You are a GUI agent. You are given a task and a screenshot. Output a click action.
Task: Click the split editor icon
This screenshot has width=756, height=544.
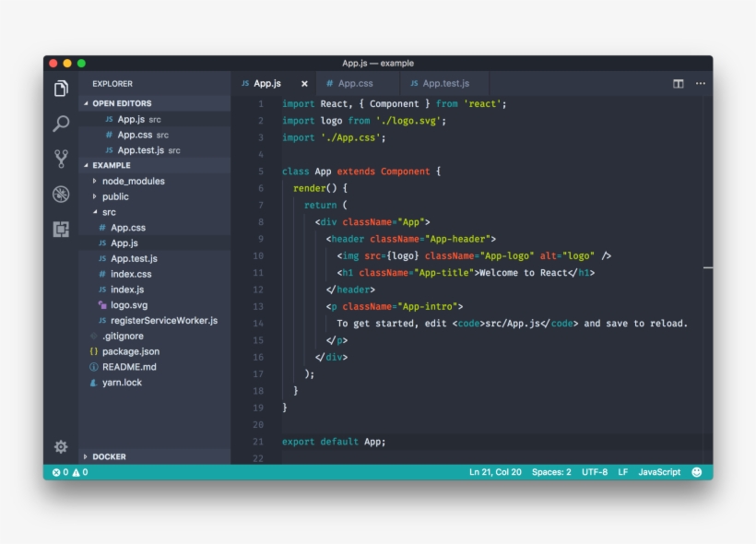(679, 84)
